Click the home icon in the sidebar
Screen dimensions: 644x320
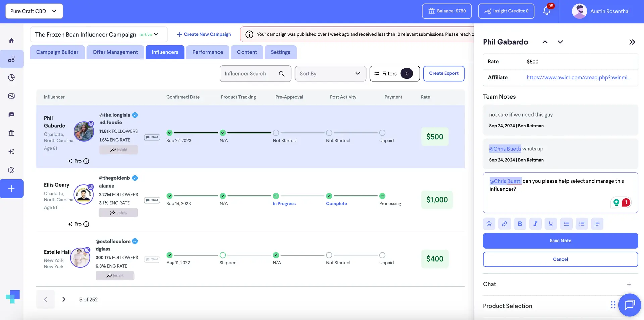[x=11, y=41]
